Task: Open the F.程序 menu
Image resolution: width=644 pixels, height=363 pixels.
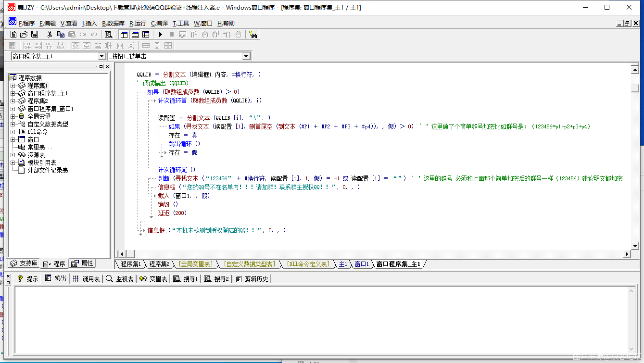Action: coord(26,23)
